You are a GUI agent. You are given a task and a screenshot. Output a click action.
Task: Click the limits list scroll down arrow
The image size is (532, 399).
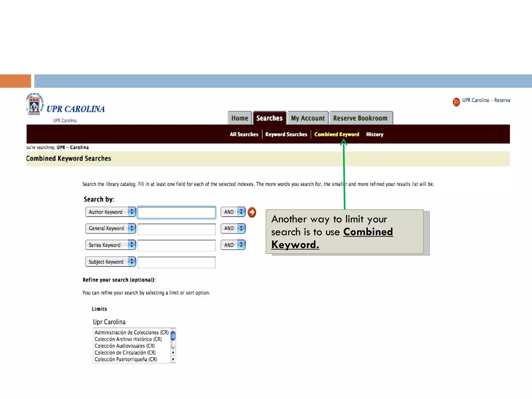[173, 360]
